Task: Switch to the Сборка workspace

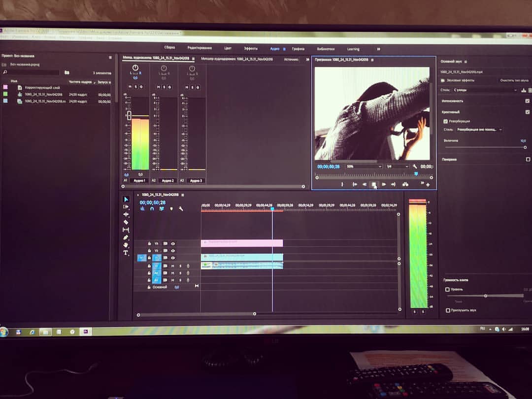Action: click(169, 47)
